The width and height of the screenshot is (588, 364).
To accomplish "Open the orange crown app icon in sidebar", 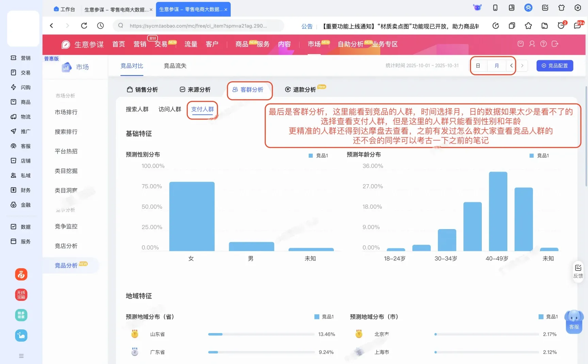I will pos(21,274).
